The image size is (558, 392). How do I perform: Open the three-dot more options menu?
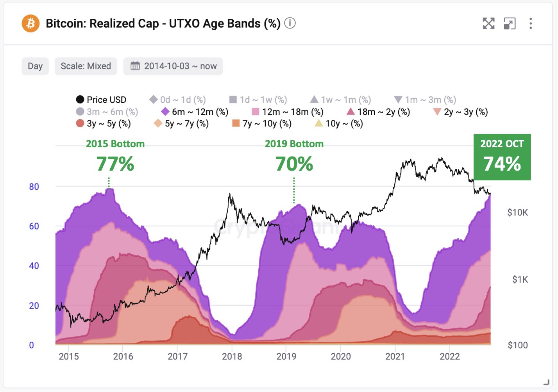[530, 23]
